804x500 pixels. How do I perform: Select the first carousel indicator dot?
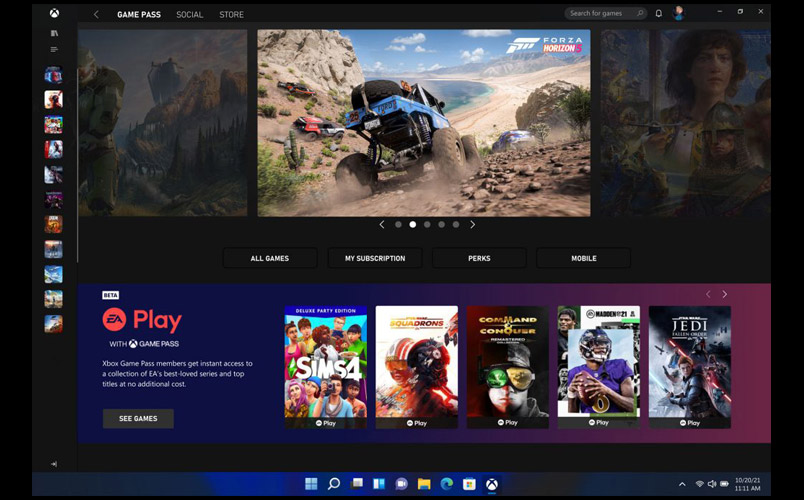398,225
